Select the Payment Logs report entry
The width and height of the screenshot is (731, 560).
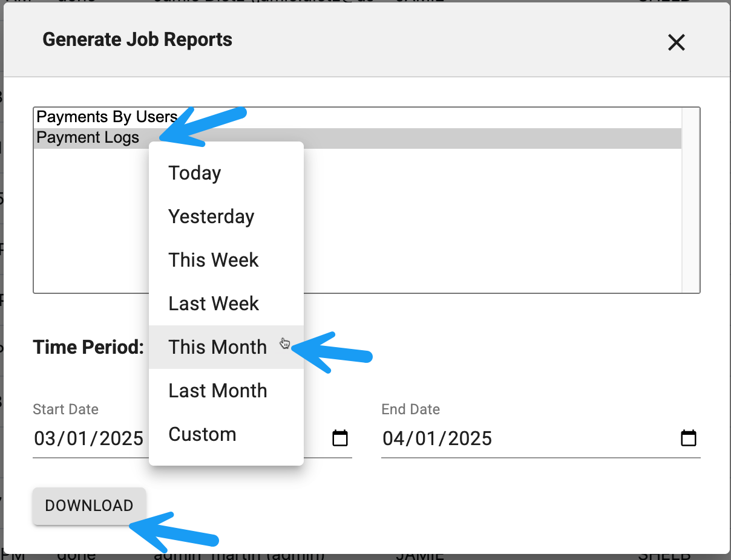click(88, 138)
